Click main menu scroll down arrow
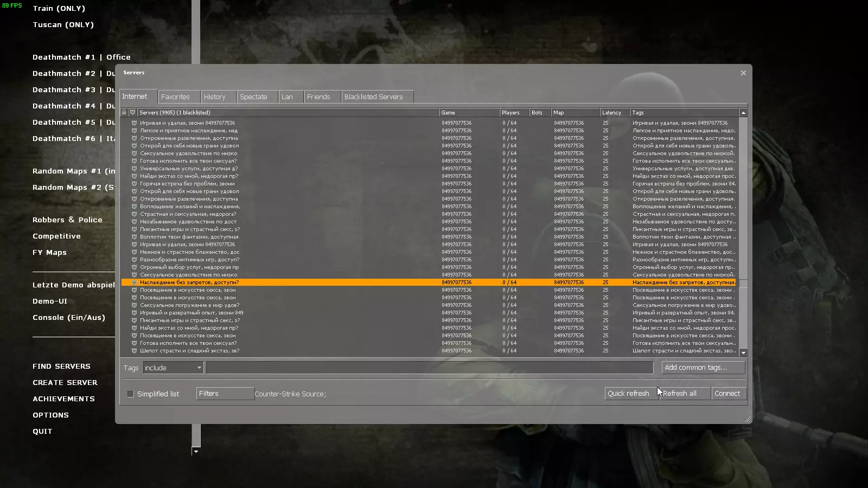Viewport: 868px width, 488px height. (196, 451)
